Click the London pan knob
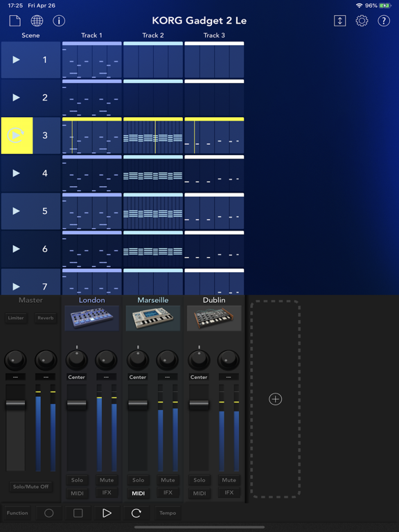The width and height of the screenshot is (399, 532). (x=77, y=360)
